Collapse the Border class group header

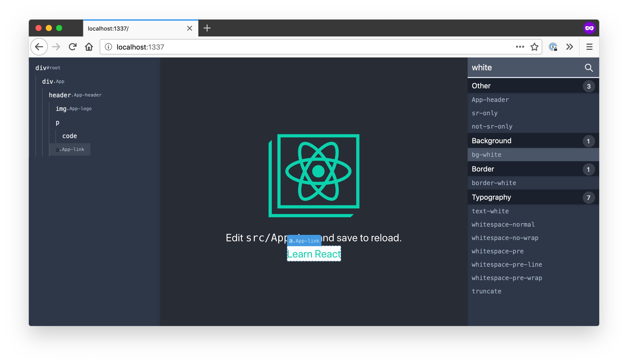point(533,169)
